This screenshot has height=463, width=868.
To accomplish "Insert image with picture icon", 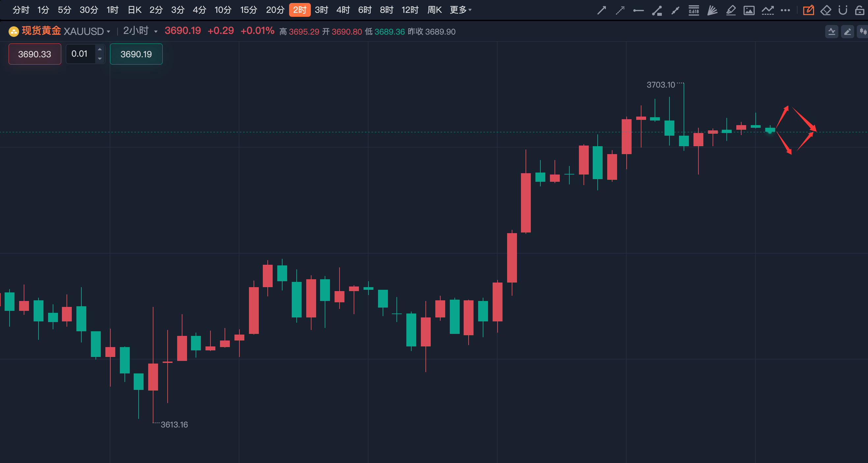I will coord(749,11).
